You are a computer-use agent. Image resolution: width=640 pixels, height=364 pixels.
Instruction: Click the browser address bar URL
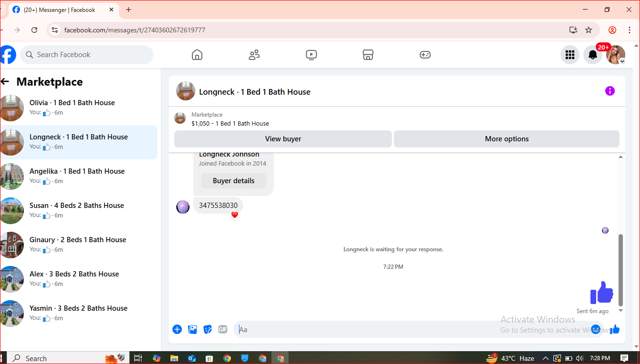135,30
